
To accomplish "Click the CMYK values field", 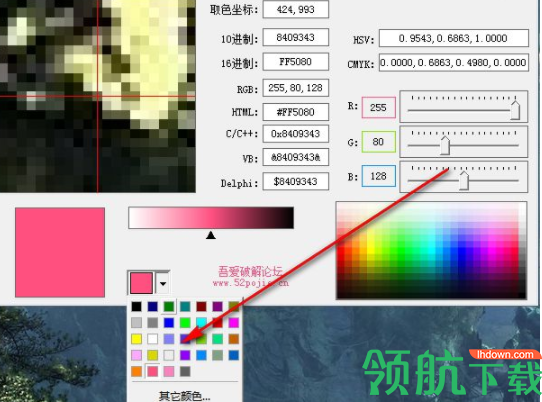I will (x=454, y=63).
